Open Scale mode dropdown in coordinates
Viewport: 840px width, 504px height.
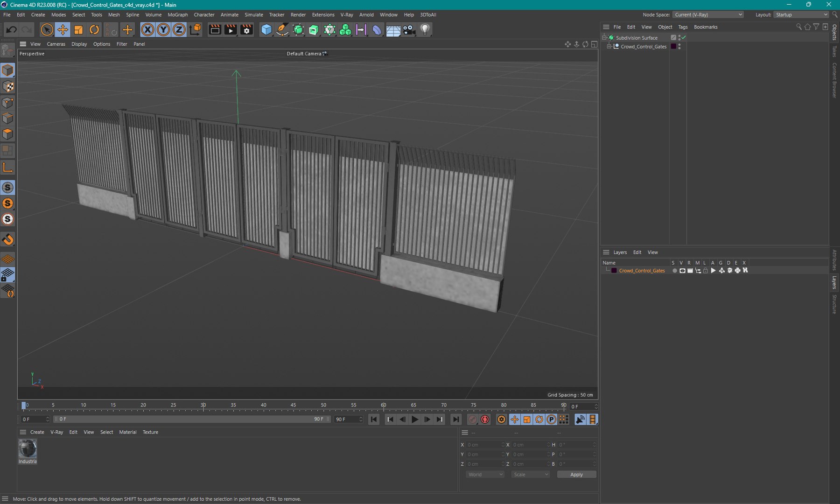click(x=531, y=475)
